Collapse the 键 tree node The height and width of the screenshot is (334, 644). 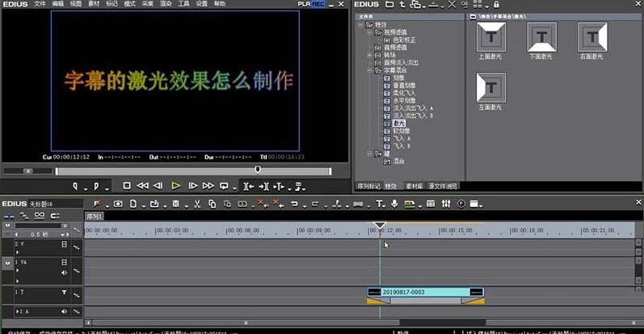tap(369, 154)
